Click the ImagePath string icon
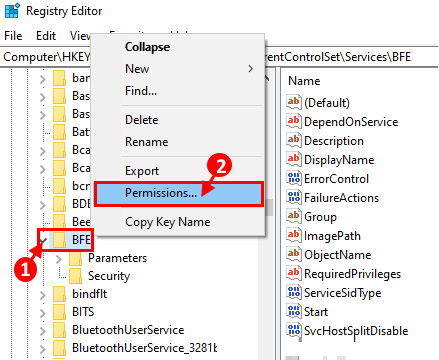The width and height of the screenshot is (439, 360). tap(294, 235)
